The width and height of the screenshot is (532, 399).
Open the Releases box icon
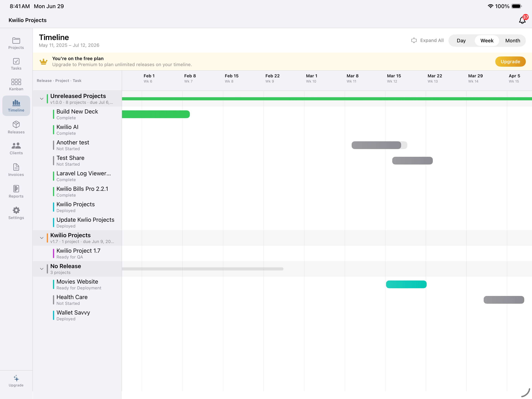[16, 124]
